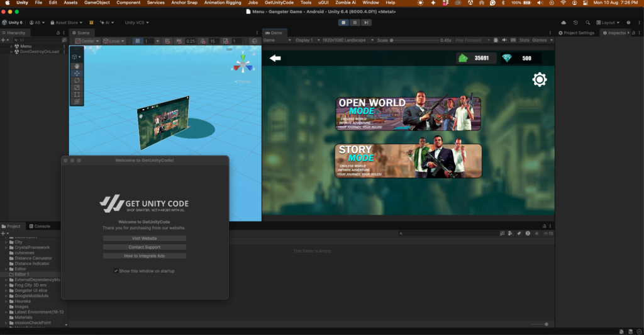Select the Rotate tool in Scene

[x=77, y=81]
